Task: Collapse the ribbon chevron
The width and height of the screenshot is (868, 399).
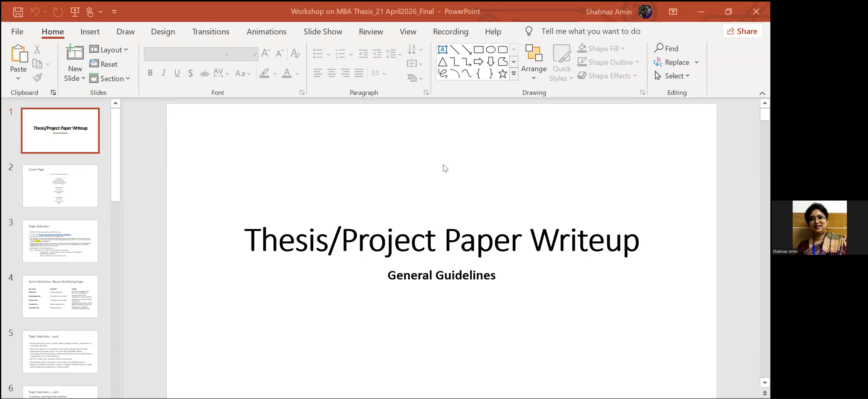Action: (x=762, y=93)
